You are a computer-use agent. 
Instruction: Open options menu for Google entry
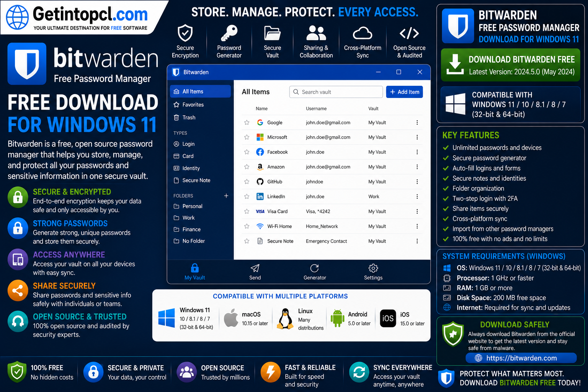[417, 122]
